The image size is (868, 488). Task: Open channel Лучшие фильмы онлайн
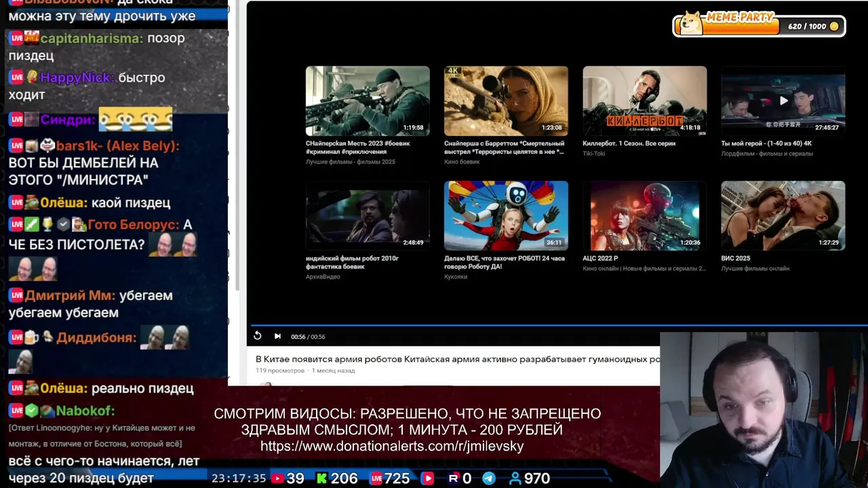755,268
